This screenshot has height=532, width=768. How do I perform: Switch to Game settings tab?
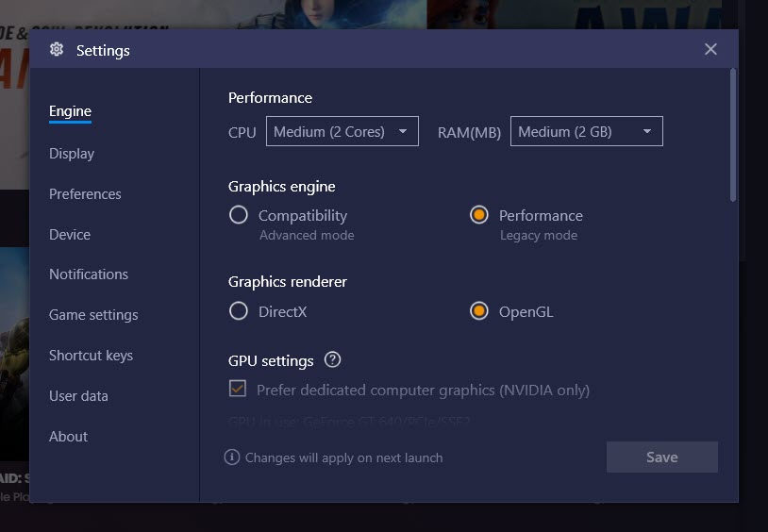93,315
